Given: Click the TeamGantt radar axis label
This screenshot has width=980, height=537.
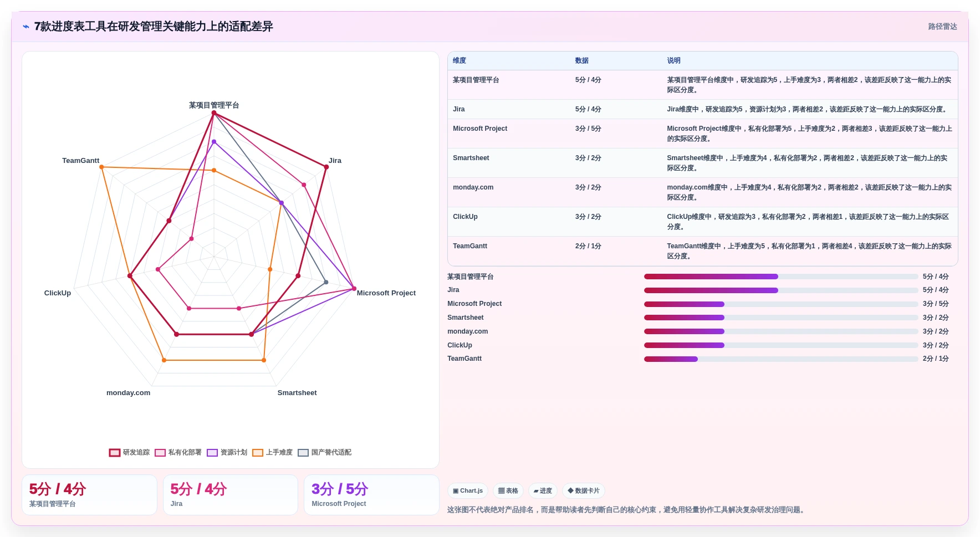Looking at the screenshot, I should (81, 161).
